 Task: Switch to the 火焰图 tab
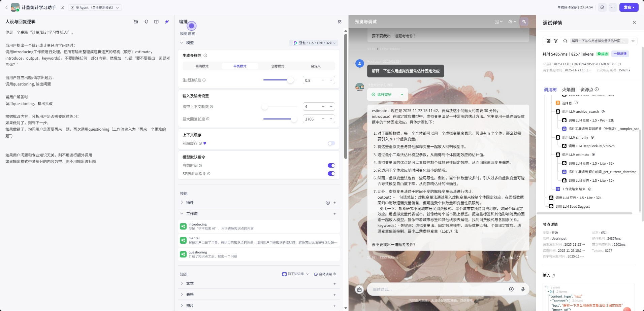[x=568, y=90]
